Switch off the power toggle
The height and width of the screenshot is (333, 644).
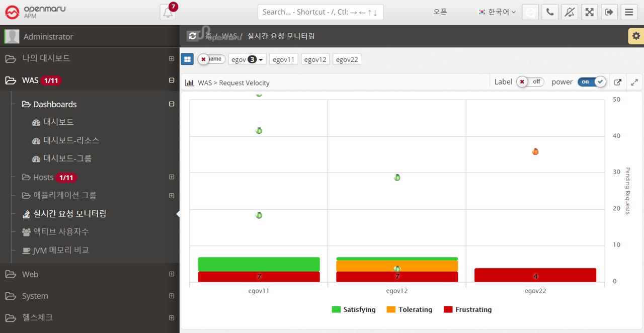coord(592,82)
